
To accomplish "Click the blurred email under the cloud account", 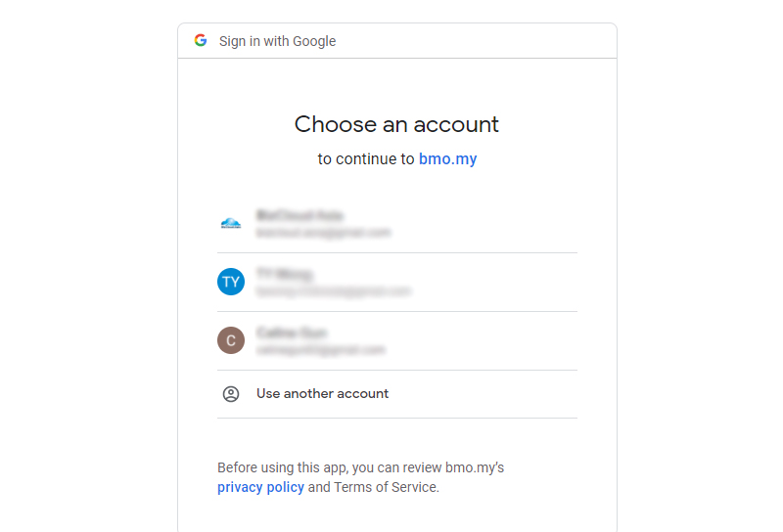I will coord(323,233).
